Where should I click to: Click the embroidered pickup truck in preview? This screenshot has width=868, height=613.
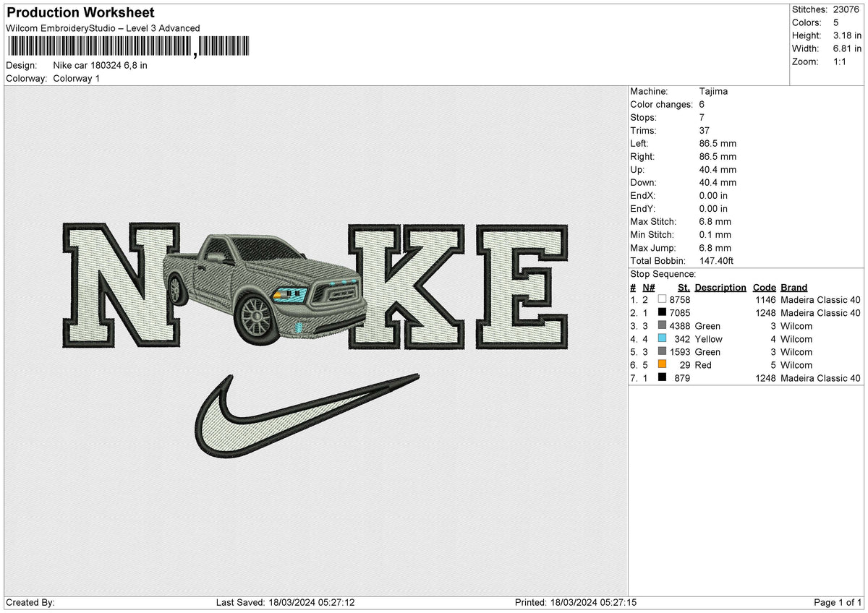pyautogui.click(x=265, y=289)
